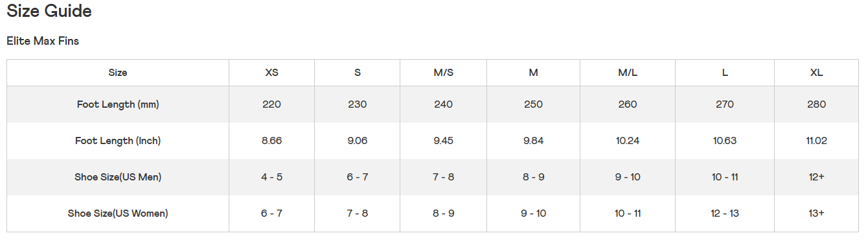This screenshot has width=868, height=244.
Task: Click the 12 - 13 women's shoe size cell
Action: click(x=725, y=213)
